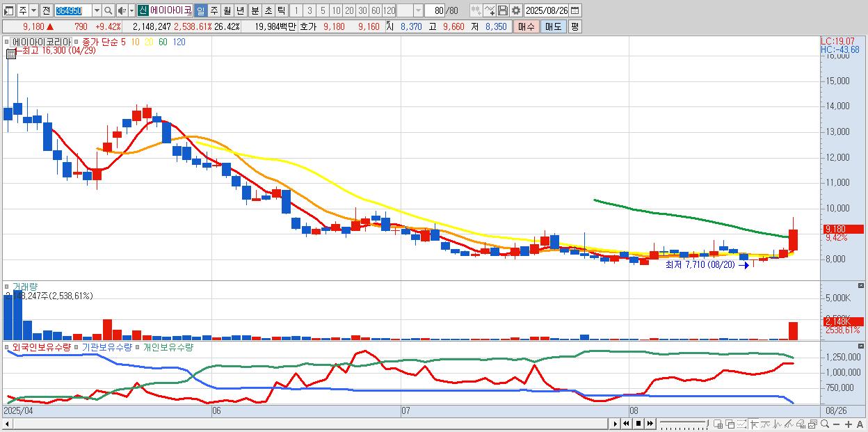Click the speaker sound icon

coord(121,10)
